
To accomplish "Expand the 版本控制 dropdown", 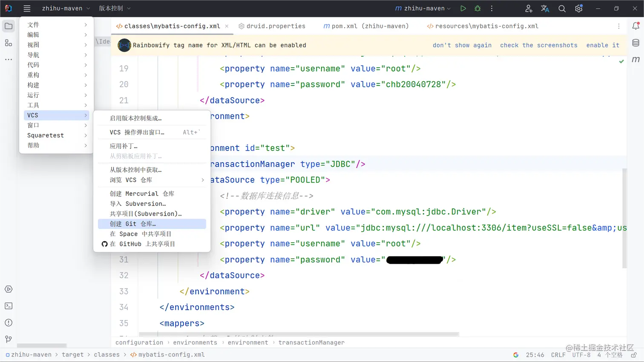I will coord(115,9).
